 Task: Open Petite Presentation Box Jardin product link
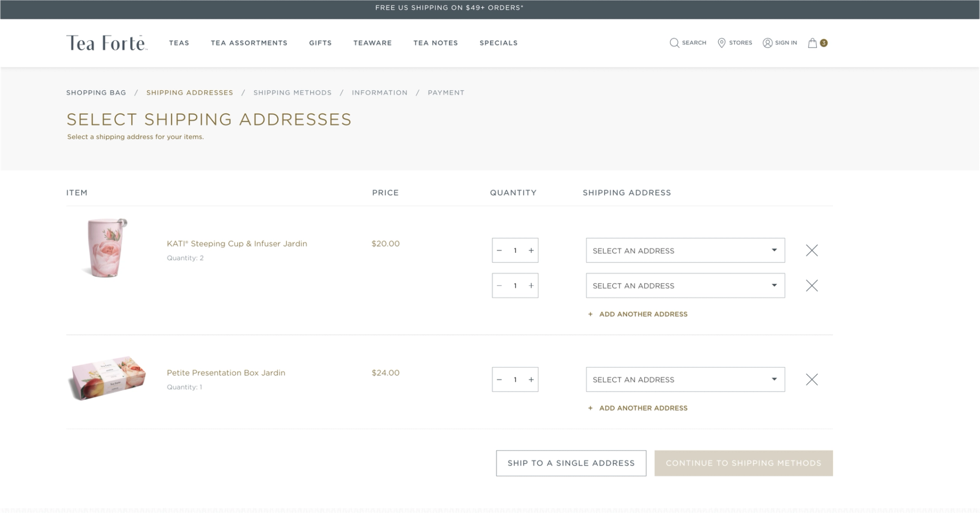point(226,373)
